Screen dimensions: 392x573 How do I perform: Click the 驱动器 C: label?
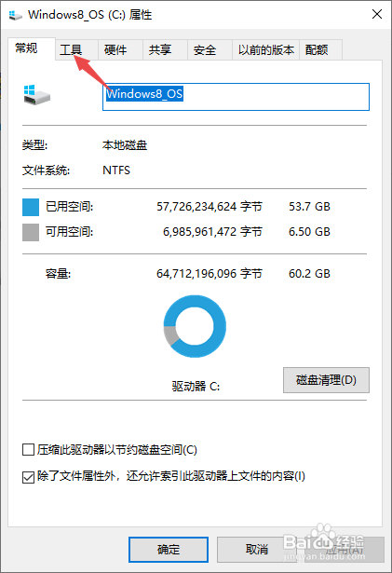coord(196,387)
